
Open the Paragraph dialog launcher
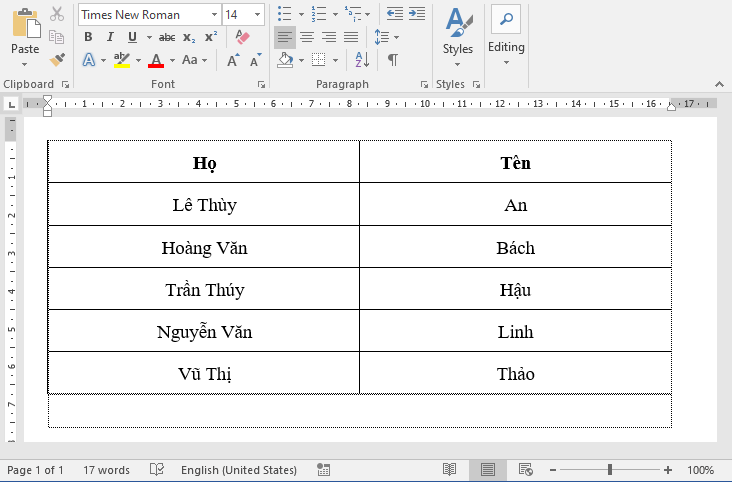(x=424, y=85)
